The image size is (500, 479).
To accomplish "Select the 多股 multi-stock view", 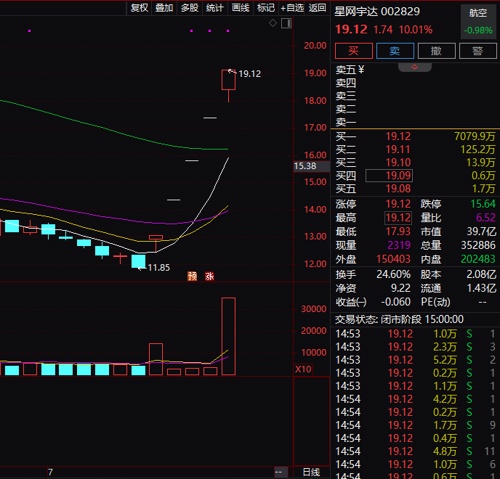I will click(x=190, y=8).
